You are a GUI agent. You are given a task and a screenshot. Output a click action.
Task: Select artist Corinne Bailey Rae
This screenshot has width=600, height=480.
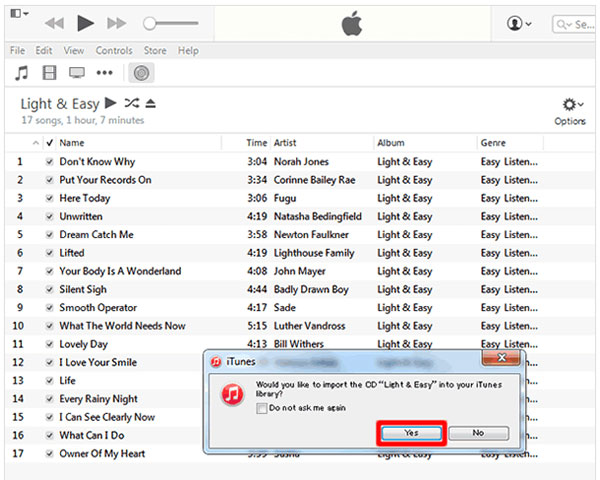[x=315, y=180]
